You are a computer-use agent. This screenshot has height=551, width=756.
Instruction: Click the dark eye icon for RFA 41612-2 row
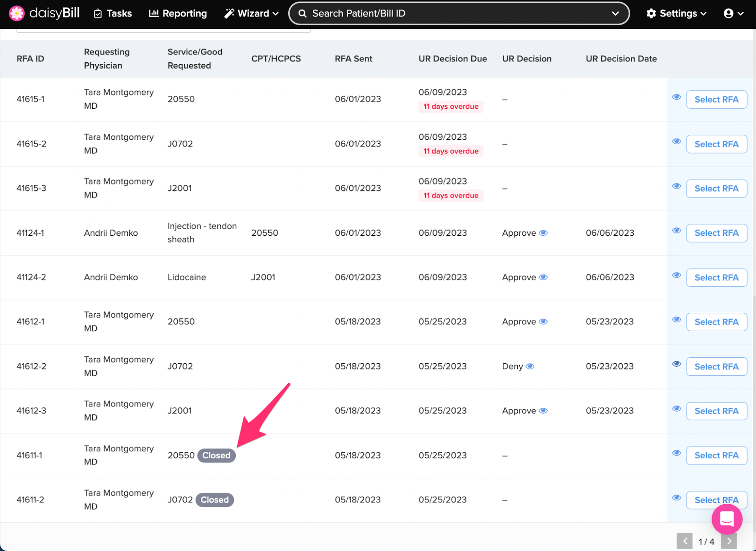677,364
